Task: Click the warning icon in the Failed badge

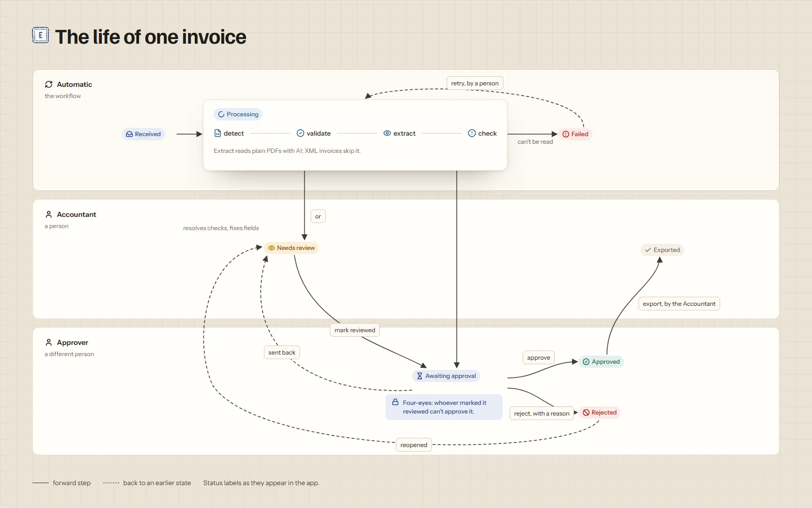Action: pos(566,134)
